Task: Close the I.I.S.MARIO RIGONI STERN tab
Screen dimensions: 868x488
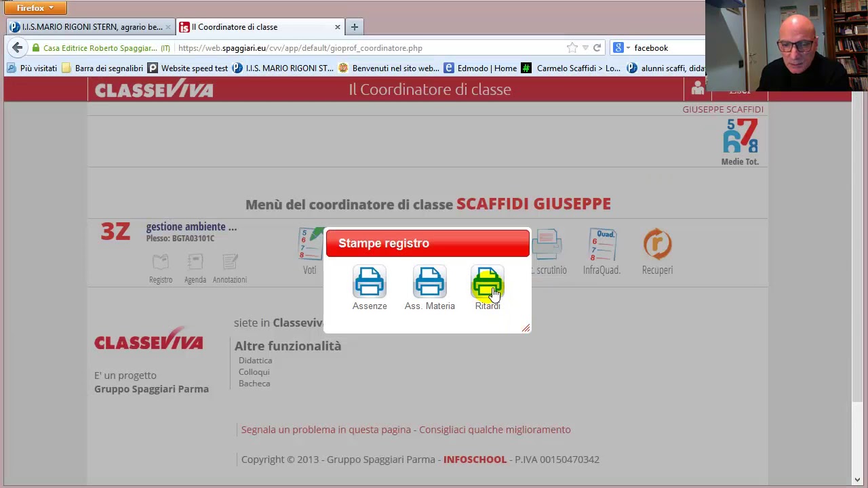Action: 167,27
